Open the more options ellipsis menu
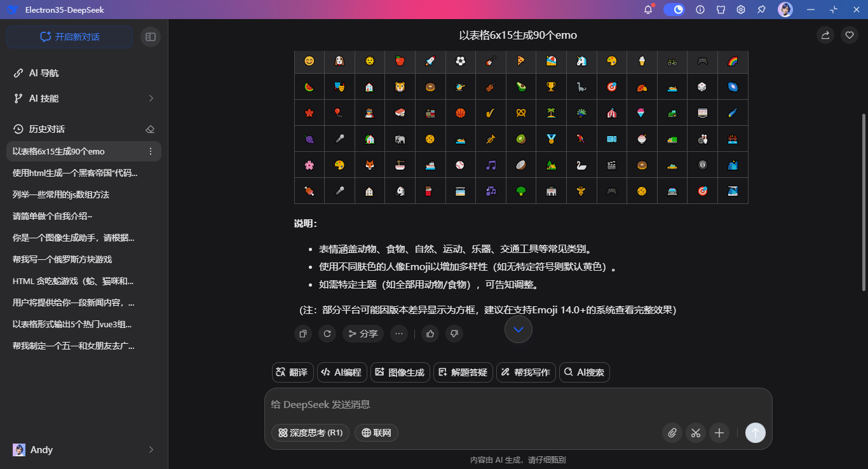868x469 pixels. tap(399, 334)
